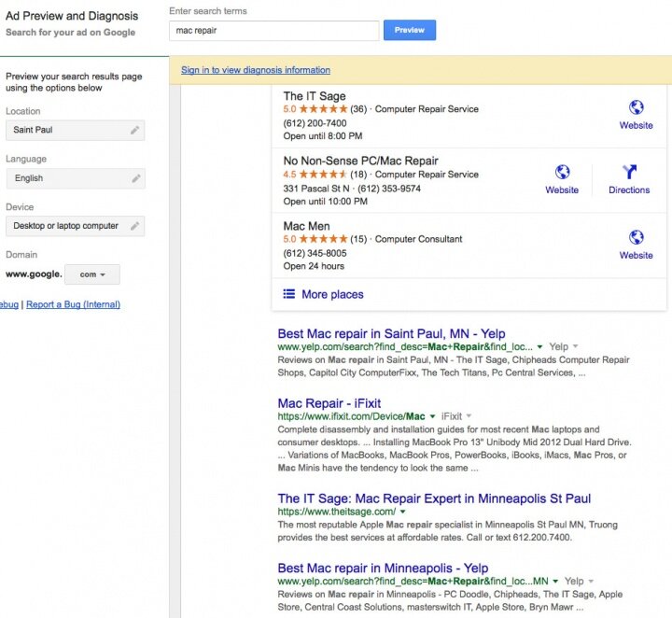Expand the grey iFixit source arrow
The image size is (672, 618).
point(469,415)
